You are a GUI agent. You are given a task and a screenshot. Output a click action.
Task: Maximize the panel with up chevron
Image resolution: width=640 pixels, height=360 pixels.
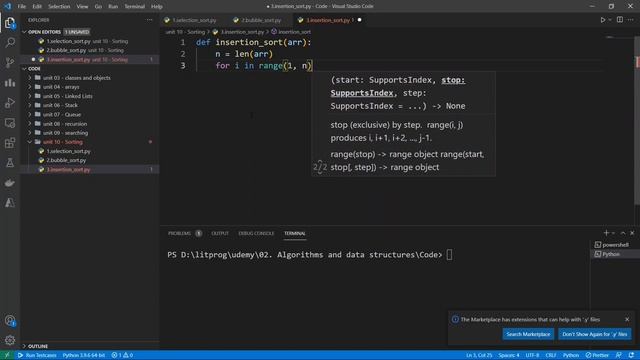click(x=623, y=233)
